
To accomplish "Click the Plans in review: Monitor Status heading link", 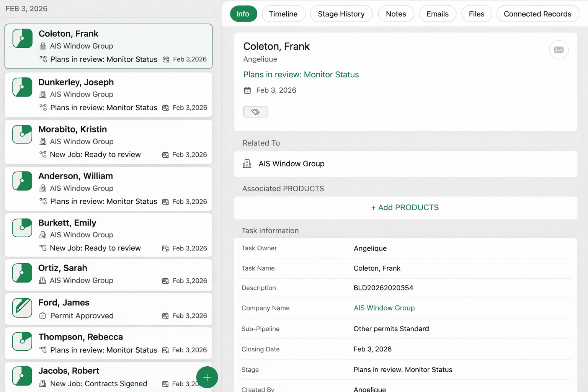I will [x=301, y=75].
